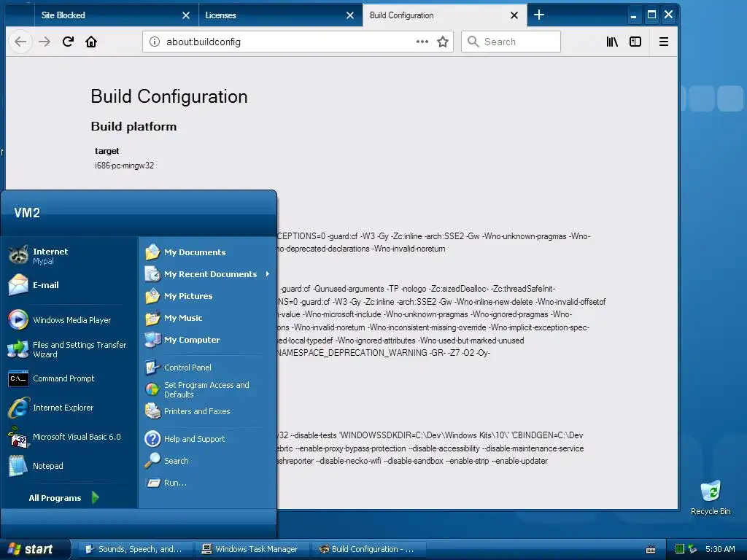Reload the Build Configuration page
The height and width of the screenshot is (560, 747).
coord(68,42)
